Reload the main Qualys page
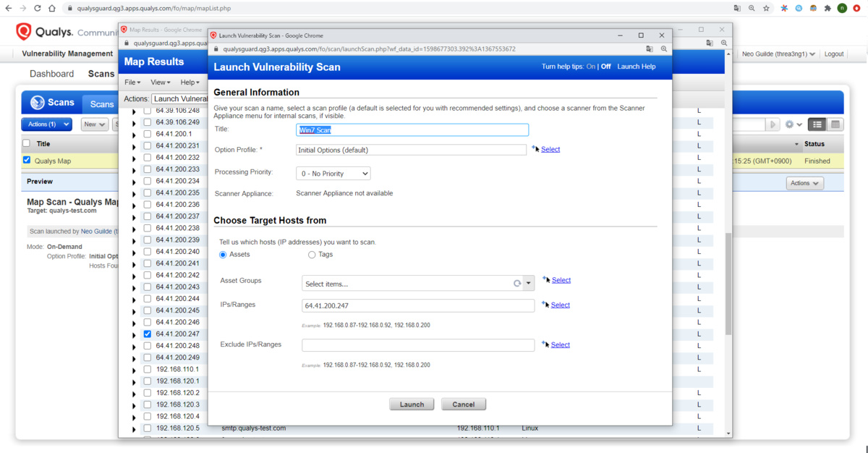This screenshot has height=453, width=868. 38,8
